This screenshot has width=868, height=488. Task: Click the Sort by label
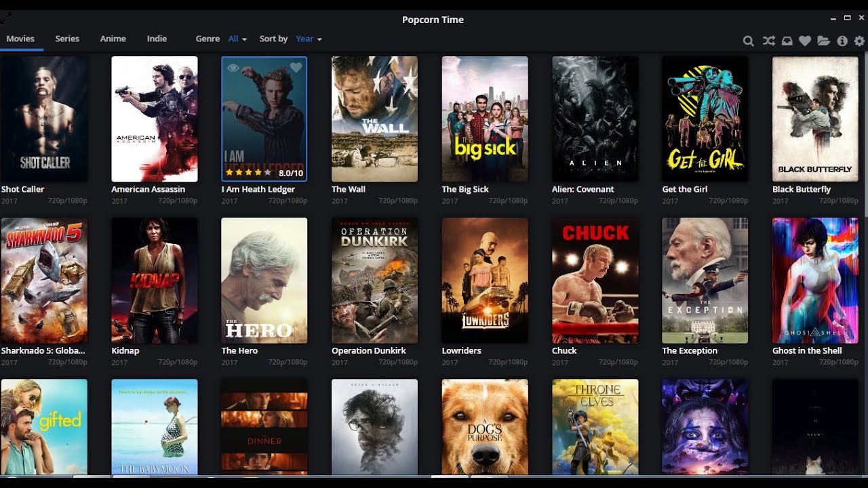[273, 39]
